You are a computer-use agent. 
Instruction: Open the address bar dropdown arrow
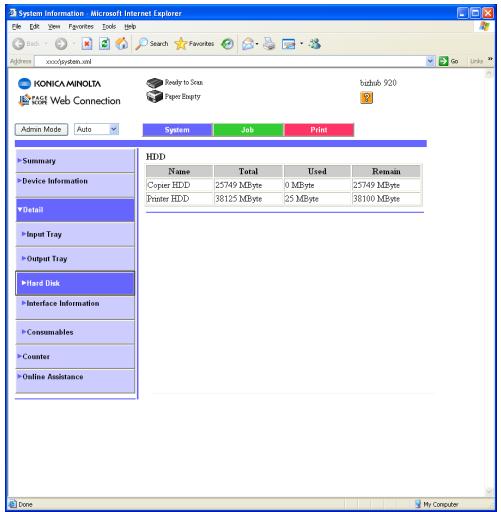pyautogui.click(x=430, y=61)
